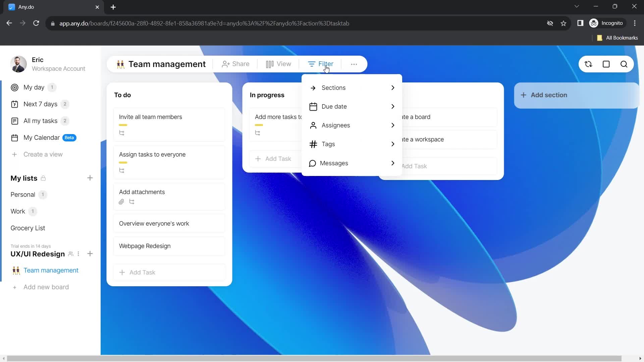The image size is (644, 362).
Task: Expand the Sections filter submenu arrow
Action: [393, 88]
